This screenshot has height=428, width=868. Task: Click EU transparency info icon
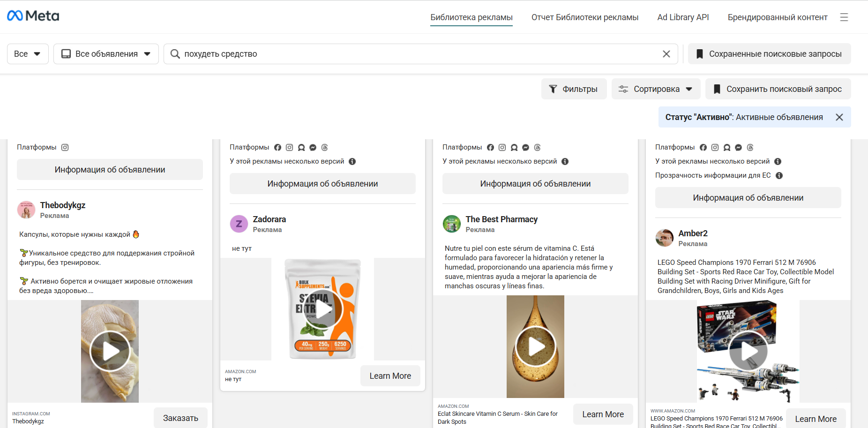(x=779, y=175)
